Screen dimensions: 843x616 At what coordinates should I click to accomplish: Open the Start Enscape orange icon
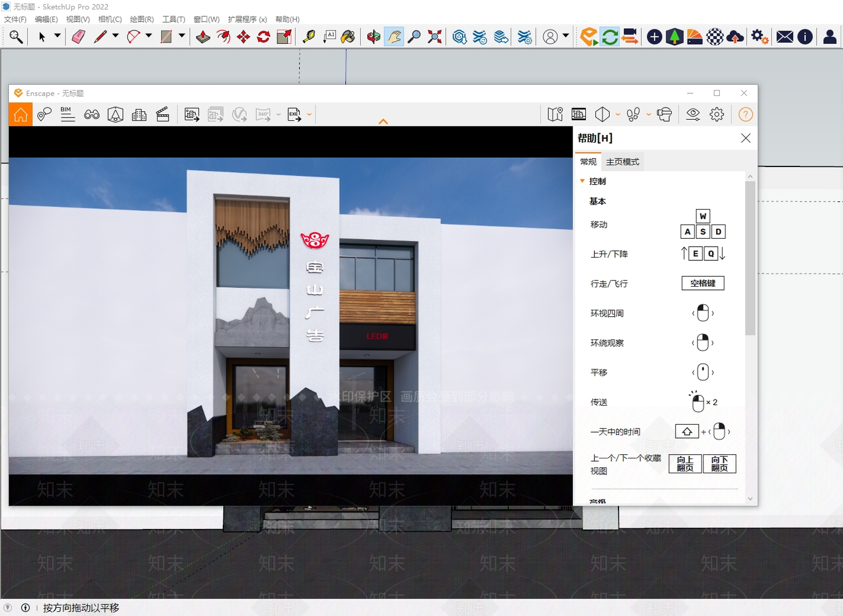589,37
